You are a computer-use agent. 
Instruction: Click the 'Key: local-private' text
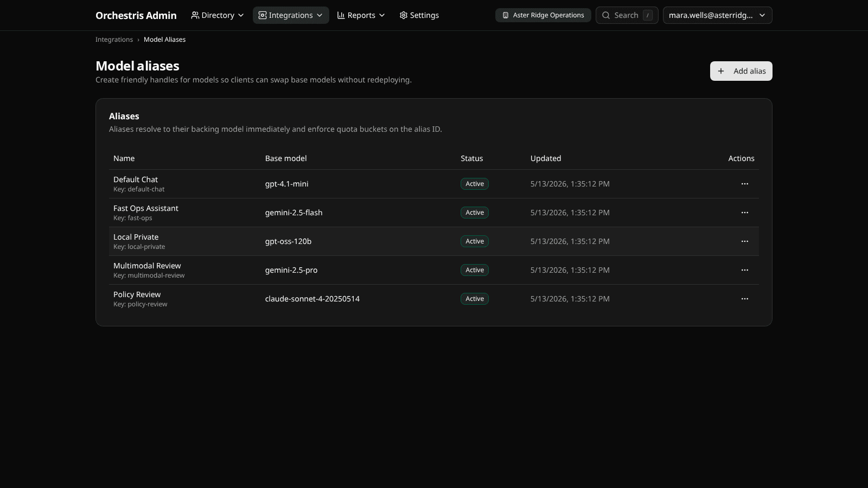139,247
